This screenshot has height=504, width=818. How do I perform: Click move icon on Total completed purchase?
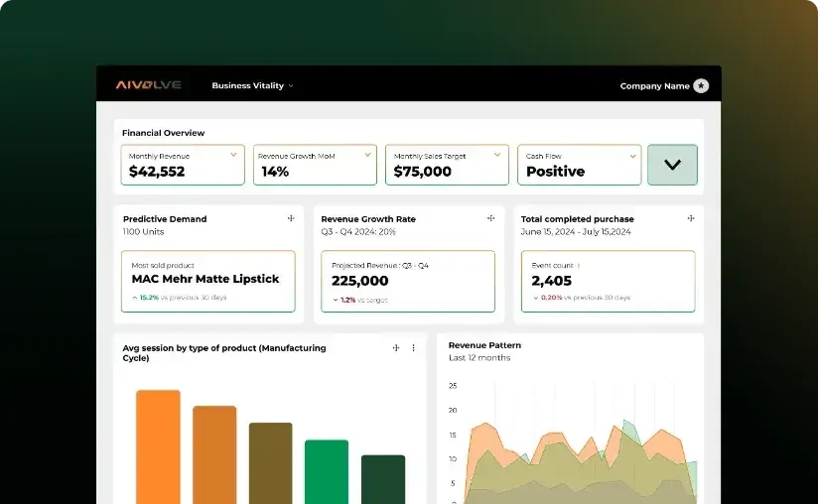(x=691, y=218)
